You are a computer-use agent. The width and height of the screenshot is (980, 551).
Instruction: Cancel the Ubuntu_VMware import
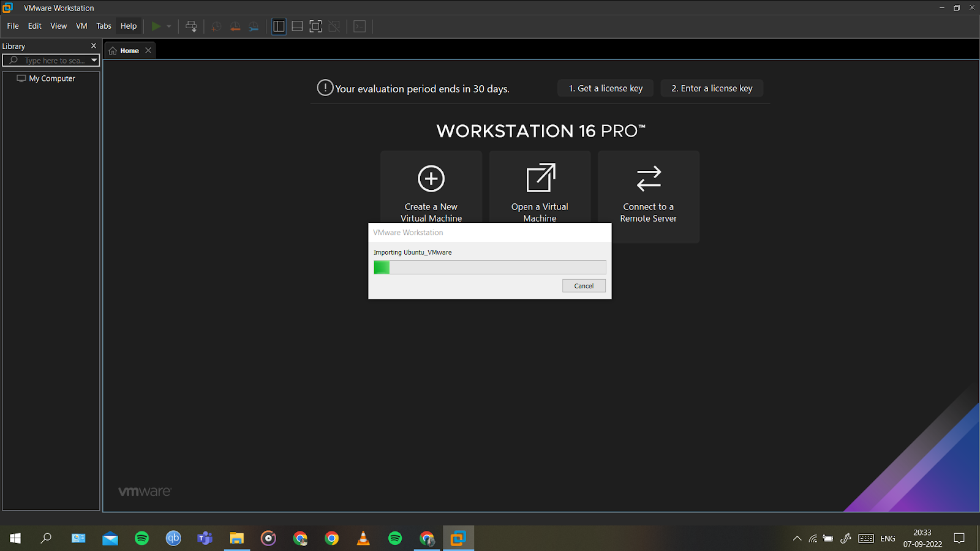(x=584, y=286)
